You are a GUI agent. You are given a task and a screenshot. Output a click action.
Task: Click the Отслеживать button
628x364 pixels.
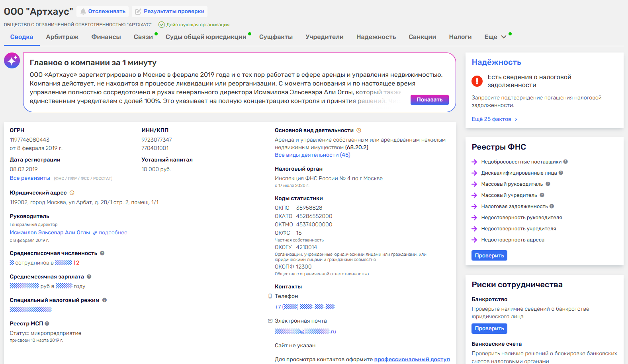(x=103, y=11)
